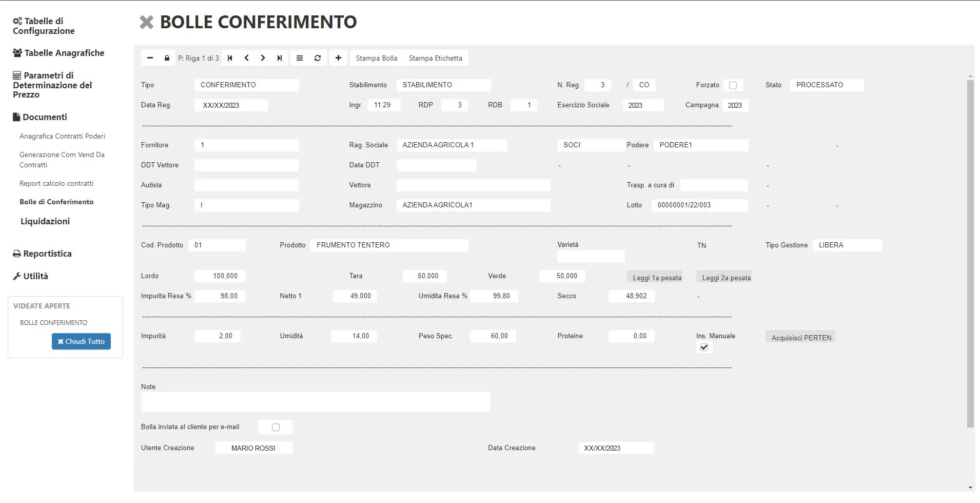980x503 pixels.
Task: Click the Stabilimento field
Action: (444, 85)
